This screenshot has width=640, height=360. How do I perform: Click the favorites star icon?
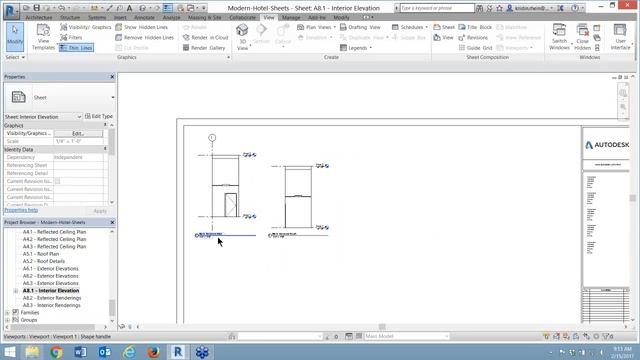[x=499, y=8]
